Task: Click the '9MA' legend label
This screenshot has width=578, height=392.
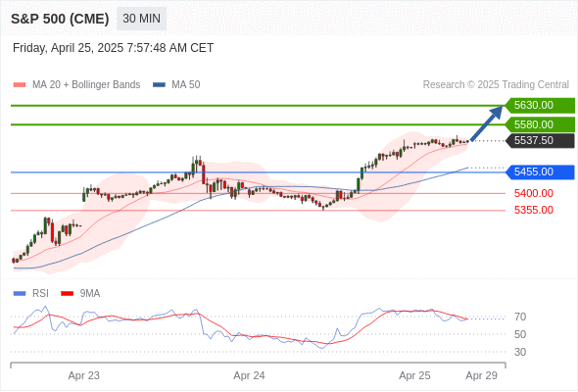Action: 90,294
